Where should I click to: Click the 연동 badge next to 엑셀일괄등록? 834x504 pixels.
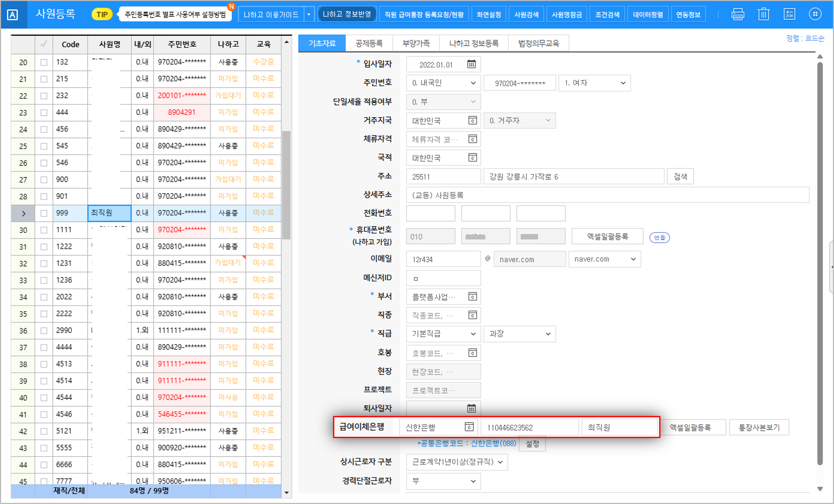659,237
